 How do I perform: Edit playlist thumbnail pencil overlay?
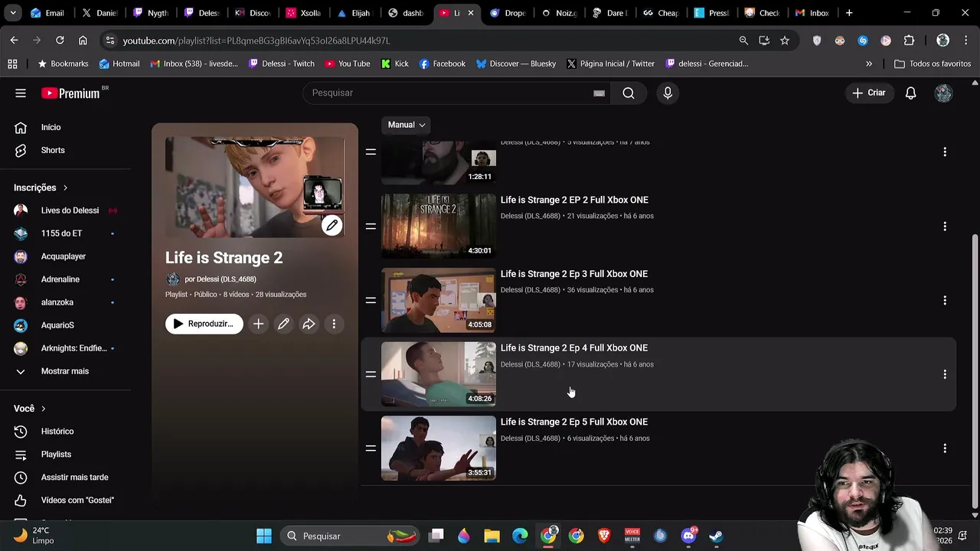pyautogui.click(x=332, y=225)
